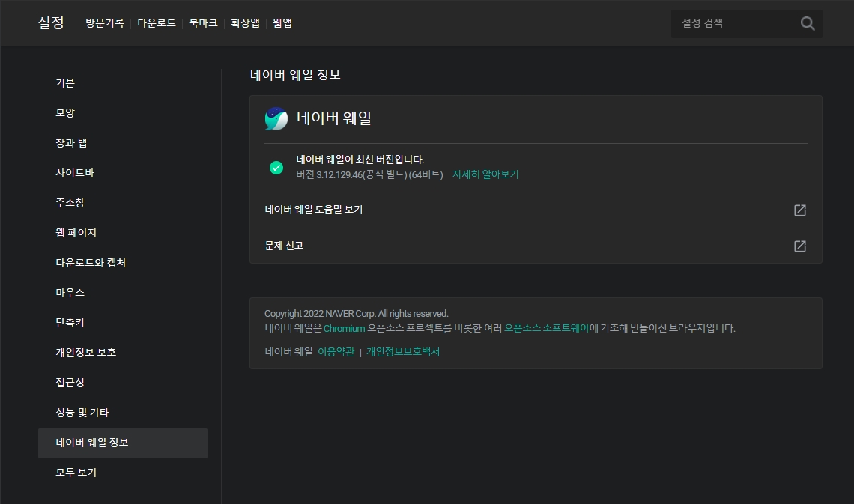Go to 접근성 settings
The image size is (854, 504).
123,382
